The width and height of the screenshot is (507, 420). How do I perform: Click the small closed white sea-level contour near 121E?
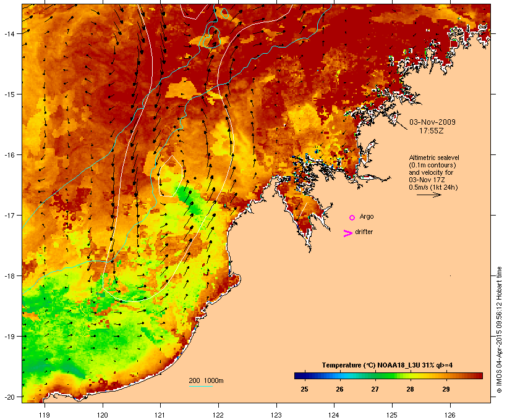[171, 176]
